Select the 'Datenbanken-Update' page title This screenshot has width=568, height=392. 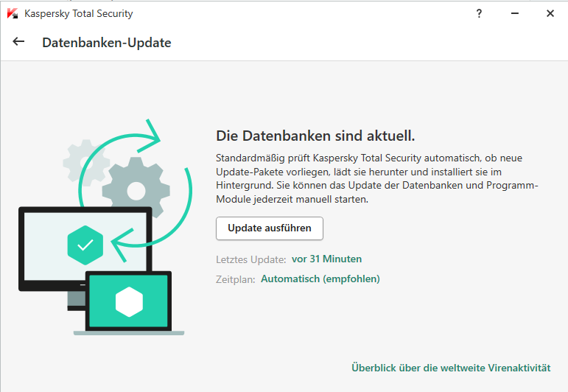pos(107,43)
